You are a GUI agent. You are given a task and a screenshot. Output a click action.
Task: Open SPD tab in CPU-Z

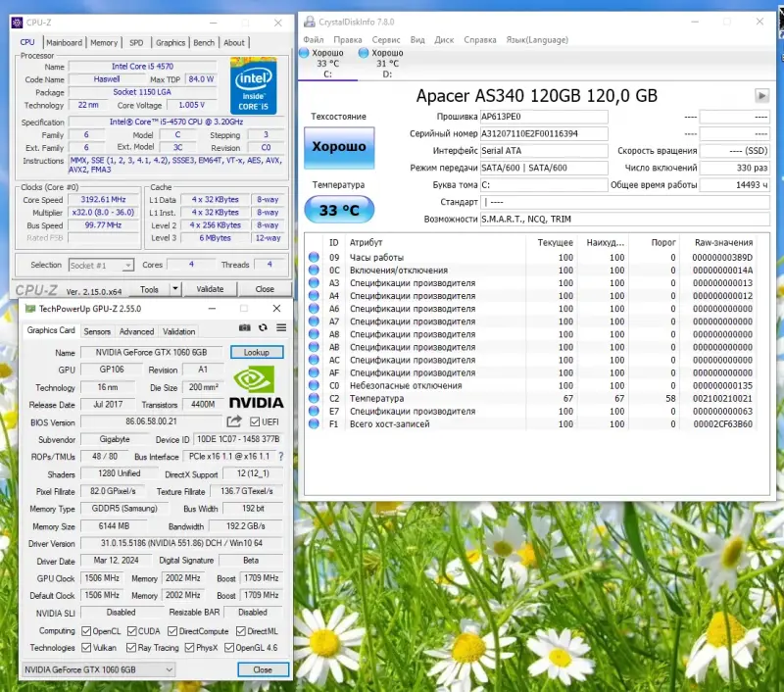[136, 42]
